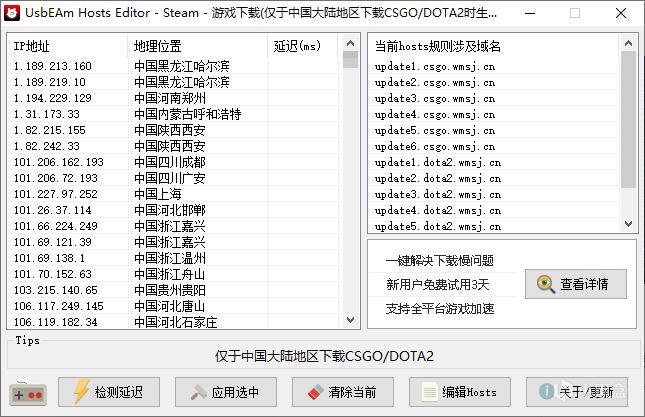
Task: Click location 中国河北邯郸
Action: pyautogui.click(x=170, y=210)
